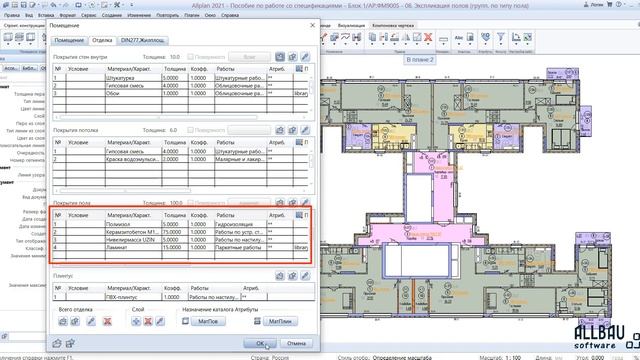640x360 pixels.
Task: Open dropdown arrow beside help icon in title bar
Action: point(625,5)
